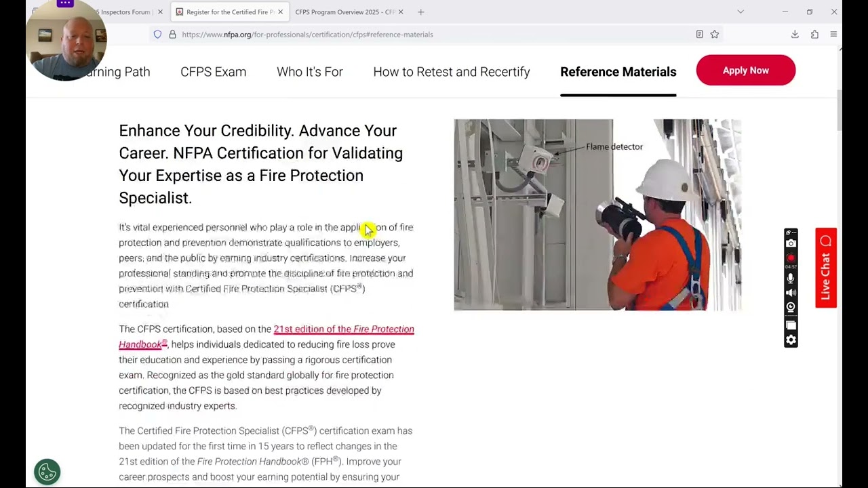The height and width of the screenshot is (488, 868).
Task: Toggle the recorder system speaker audio icon
Action: coord(791,293)
